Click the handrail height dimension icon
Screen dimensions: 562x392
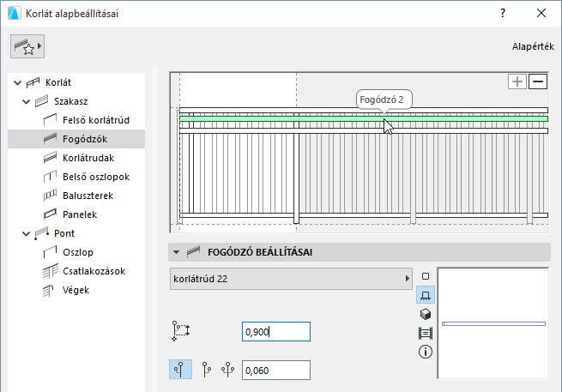tap(181, 331)
